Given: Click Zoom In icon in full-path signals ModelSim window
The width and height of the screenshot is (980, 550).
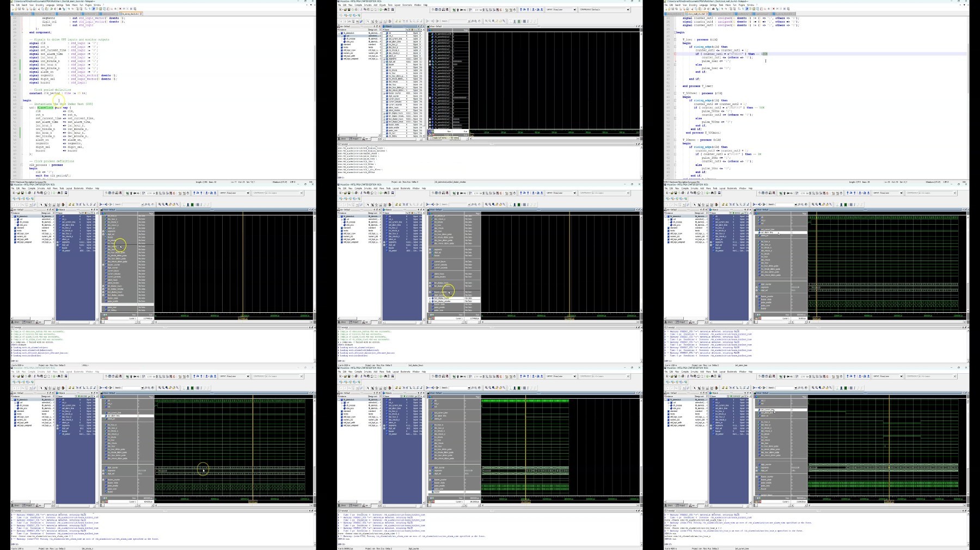Looking at the screenshot, I should (486, 21).
